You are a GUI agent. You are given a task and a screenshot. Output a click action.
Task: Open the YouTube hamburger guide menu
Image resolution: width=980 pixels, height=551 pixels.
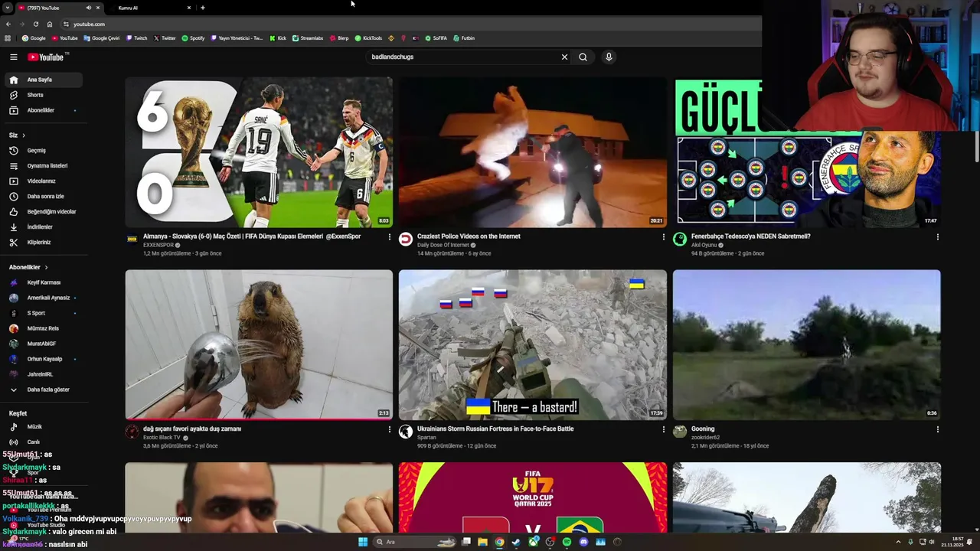13,57
